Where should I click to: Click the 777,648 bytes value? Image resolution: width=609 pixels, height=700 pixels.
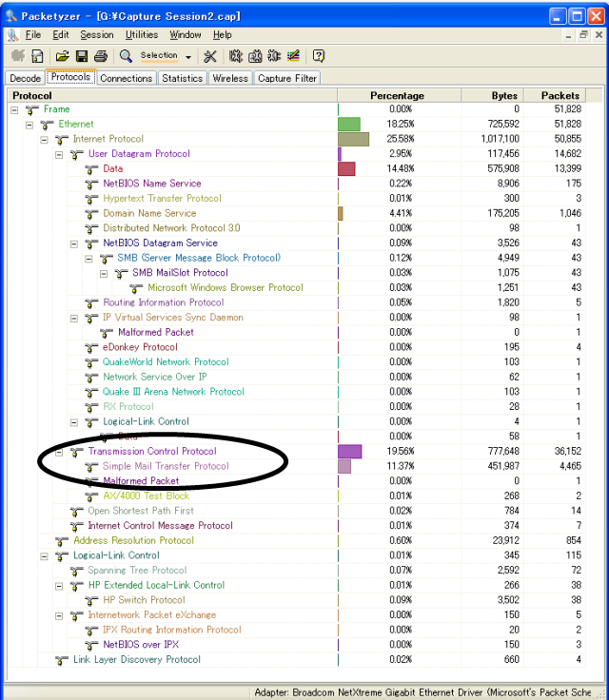503,452
